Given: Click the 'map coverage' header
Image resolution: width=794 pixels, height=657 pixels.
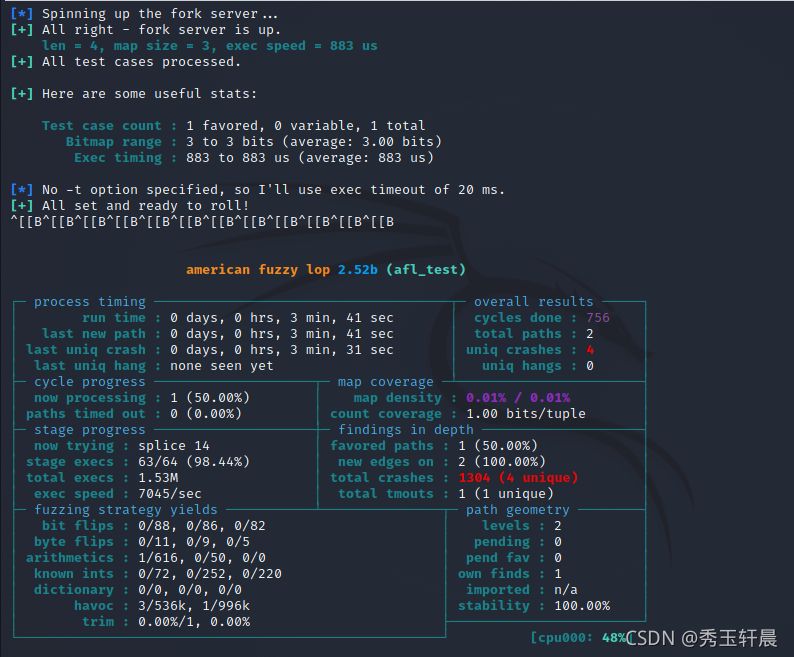Looking at the screenshot, I should click(385, 382).
